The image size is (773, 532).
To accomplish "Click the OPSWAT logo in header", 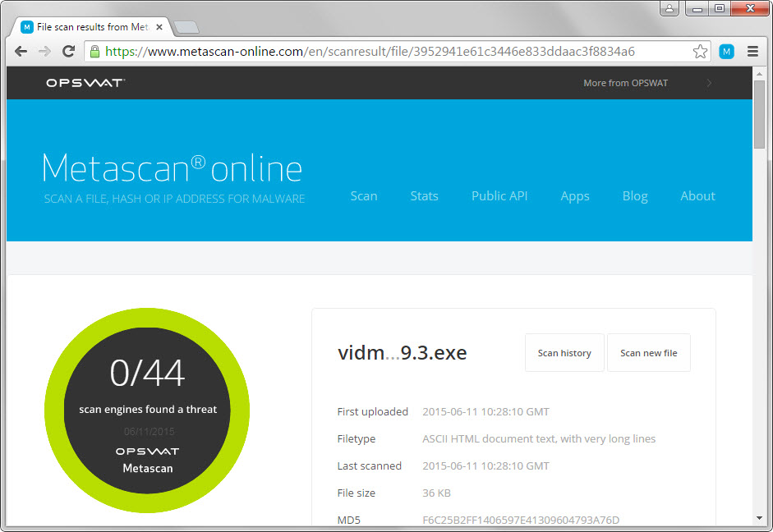I will pyautogui.click(x=85, y=83).
